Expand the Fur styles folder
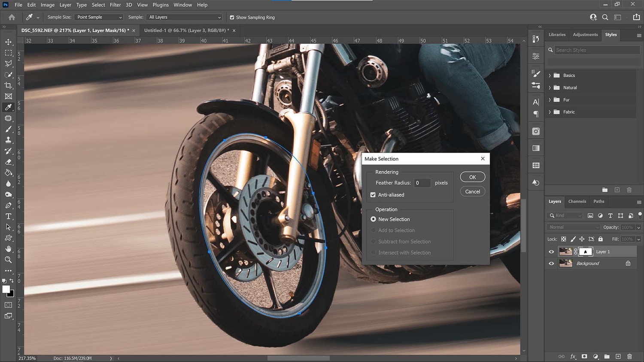Viewport: 644px width, 362px height. pyautogui.click(x=550, y=100)
